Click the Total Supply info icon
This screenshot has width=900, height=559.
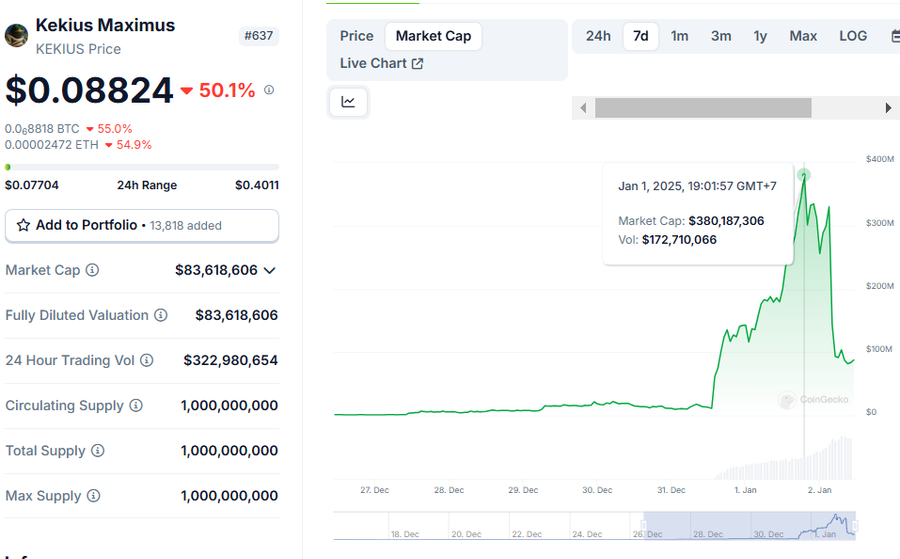click(x=97, y=450)
